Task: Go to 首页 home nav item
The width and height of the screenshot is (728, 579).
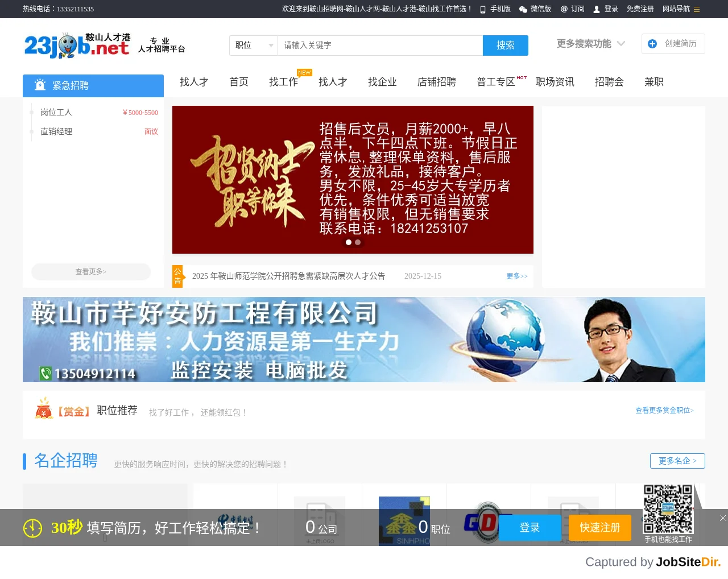Action: coord(239,82)
